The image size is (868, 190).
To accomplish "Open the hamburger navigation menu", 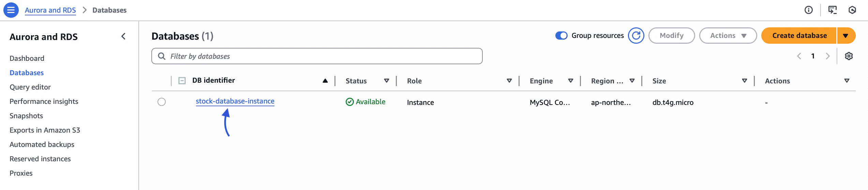I will [x=11, y=10].
